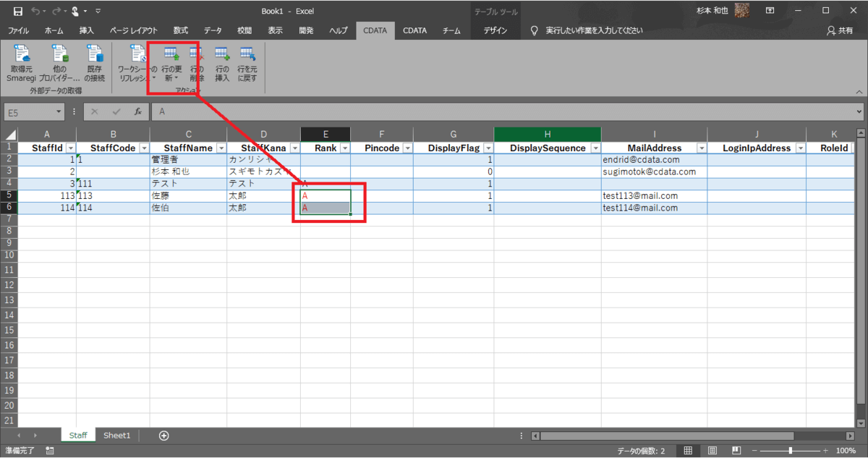868x458 pixels.
Task: Select the Sheet1 worksheet tab
Action: 117,435
